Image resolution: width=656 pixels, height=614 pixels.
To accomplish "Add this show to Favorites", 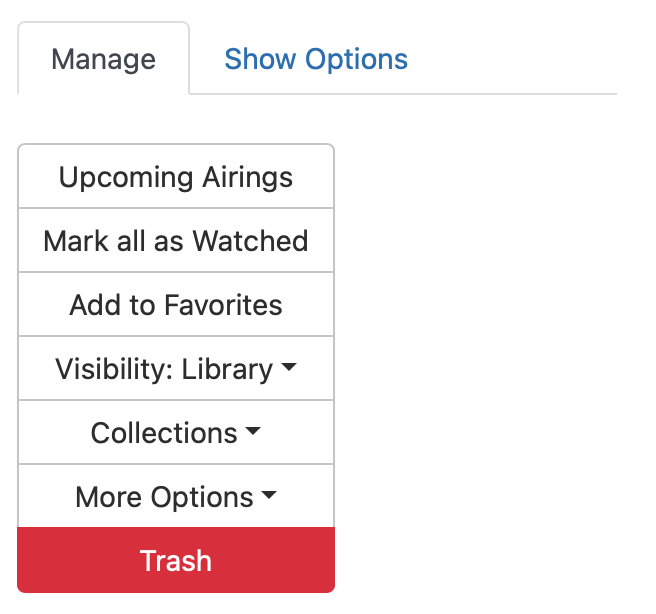I will coord(176,305).
